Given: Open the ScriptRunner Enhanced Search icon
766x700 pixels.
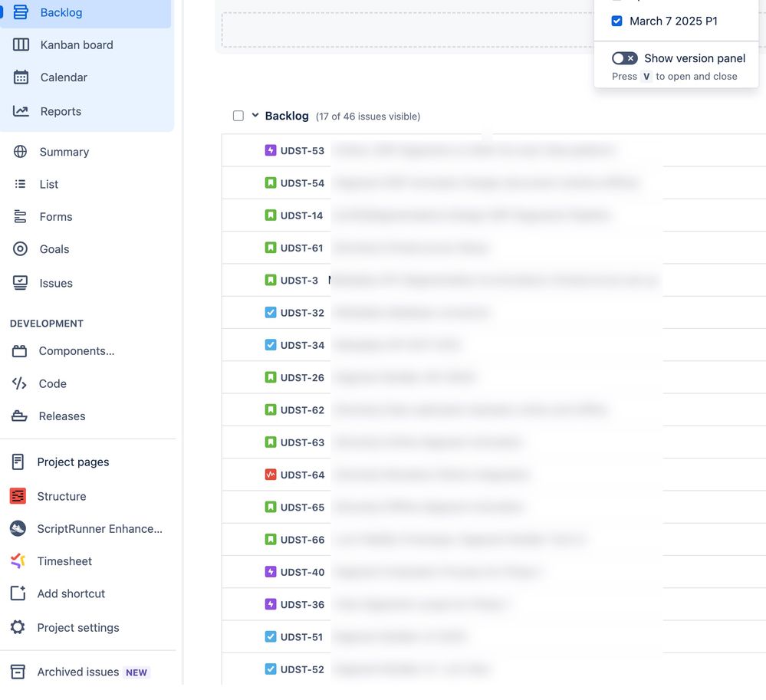Looking at the screenshot, I should pyautogui.click(x=18, y=528).
